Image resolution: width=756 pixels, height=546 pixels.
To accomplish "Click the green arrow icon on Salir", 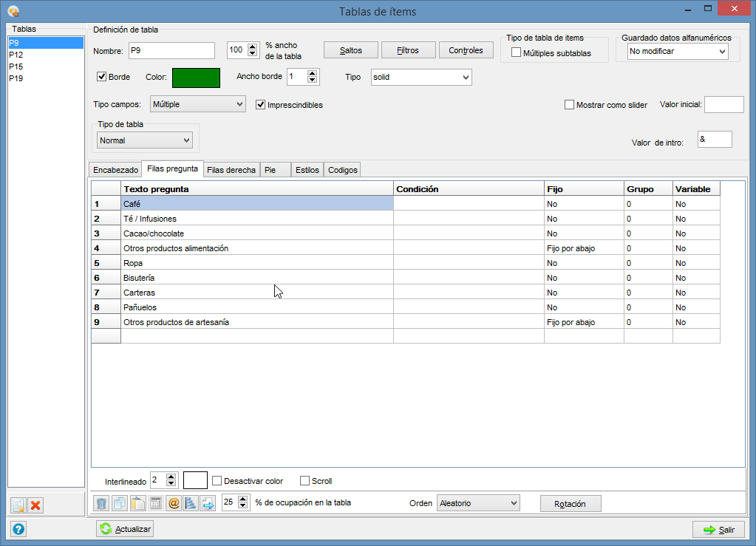I will point(709,530).
